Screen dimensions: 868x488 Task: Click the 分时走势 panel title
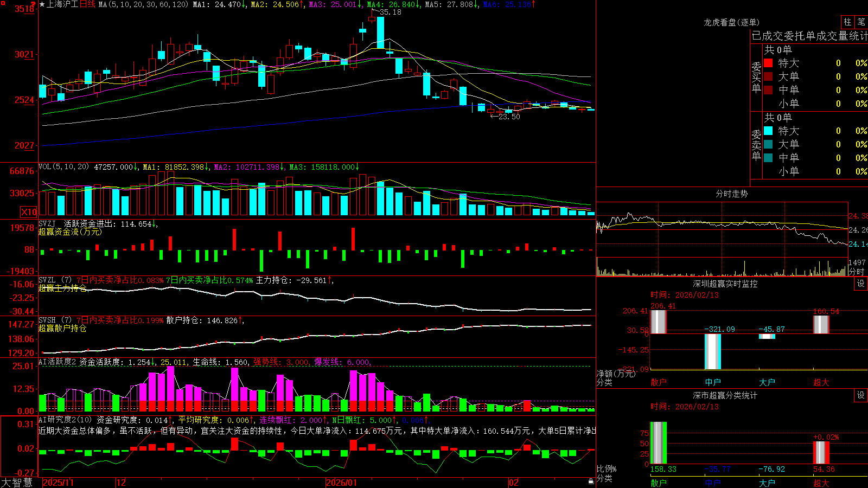point(731,194)
